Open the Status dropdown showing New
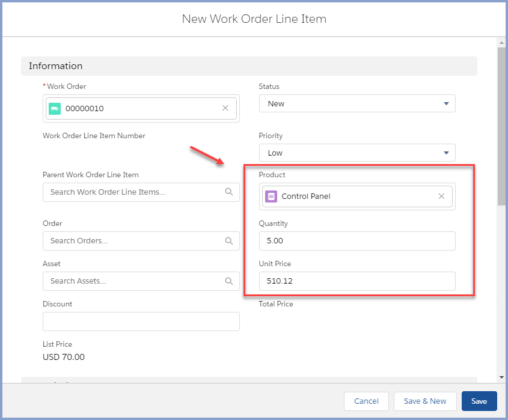The height and width of the screenshot is (420, 508). [357, 103]
